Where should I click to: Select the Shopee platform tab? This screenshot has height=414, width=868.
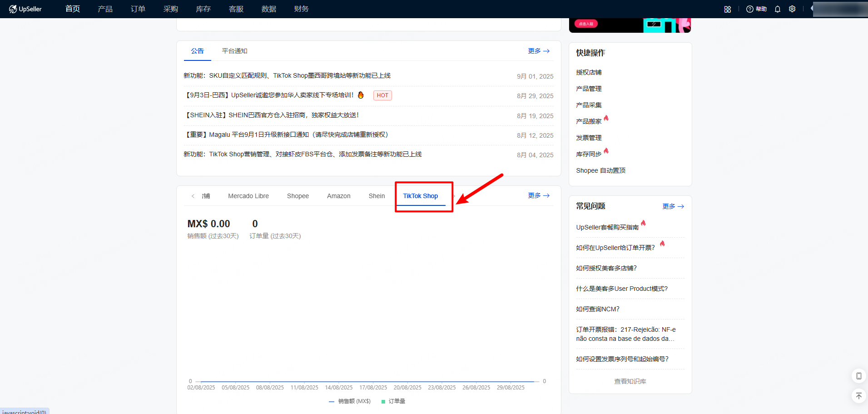(298, 196)
